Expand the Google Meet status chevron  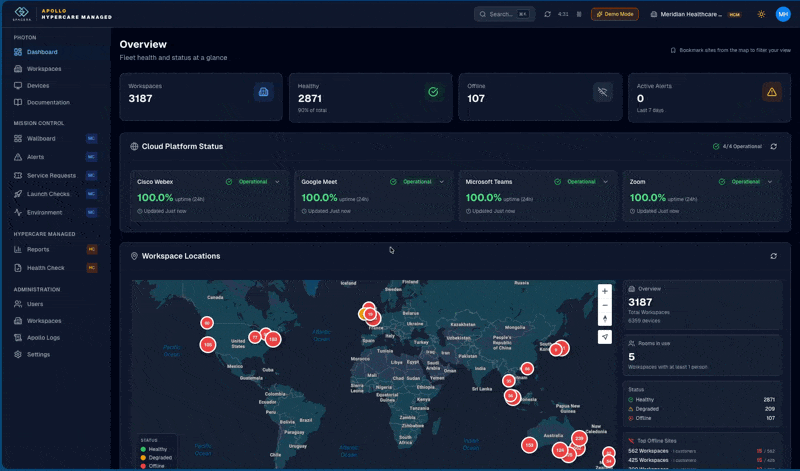[442, 182]
